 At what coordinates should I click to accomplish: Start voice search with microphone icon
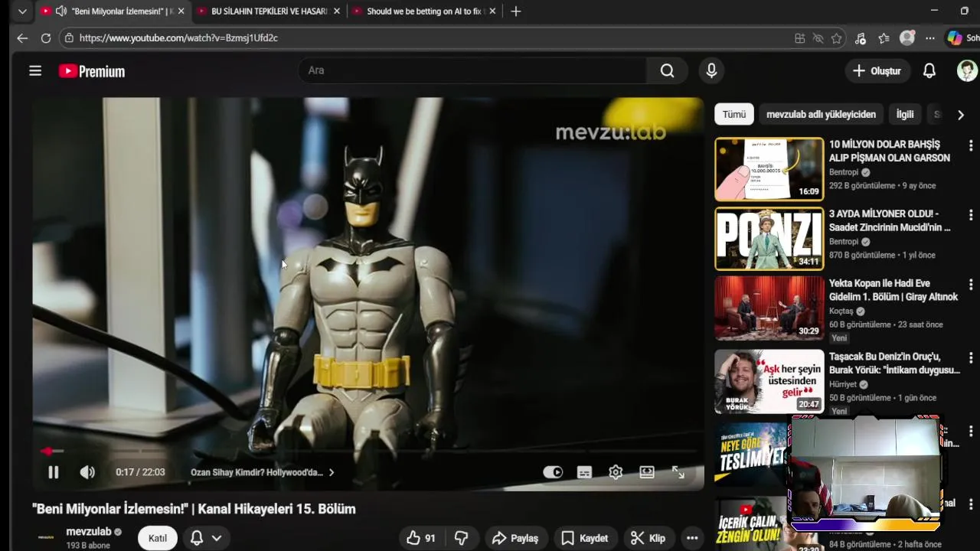711,70
